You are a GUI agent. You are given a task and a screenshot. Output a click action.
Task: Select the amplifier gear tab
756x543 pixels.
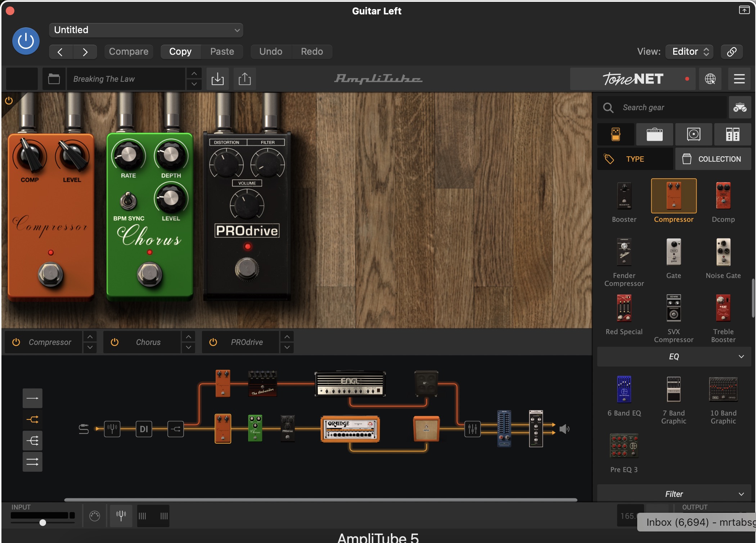pyautogui.click(x=654, y=134)
